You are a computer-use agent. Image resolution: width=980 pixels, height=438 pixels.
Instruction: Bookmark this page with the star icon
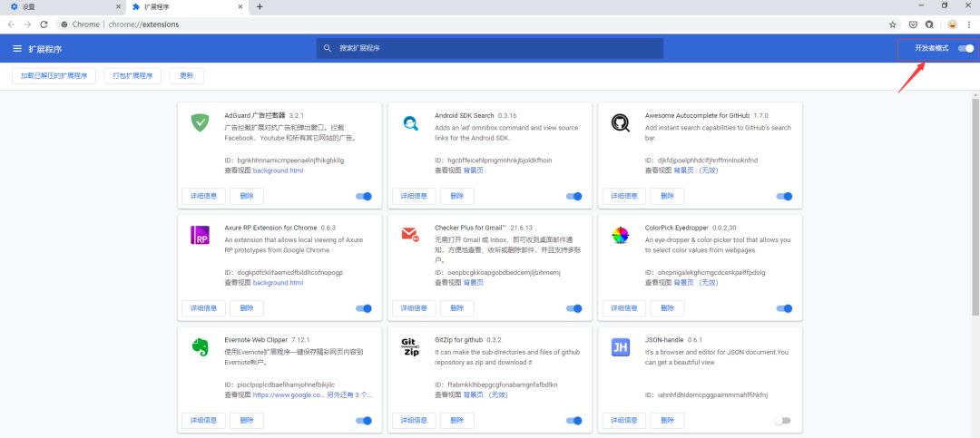[893, 24]
